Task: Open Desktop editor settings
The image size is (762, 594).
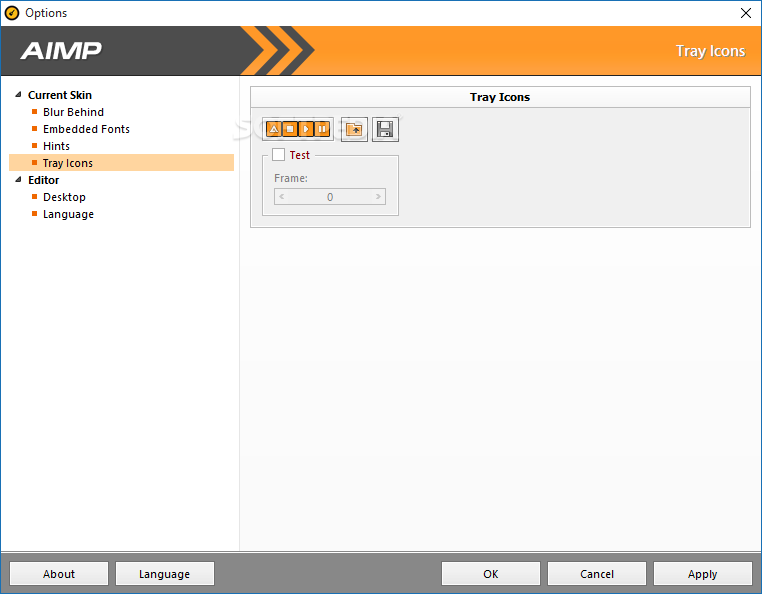Action: coord(64,197)
